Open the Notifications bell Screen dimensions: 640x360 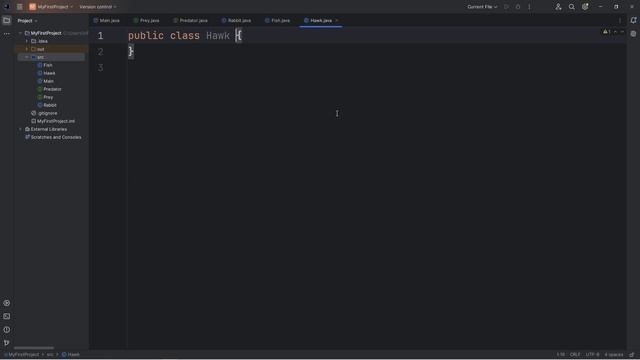pos(633,20)
